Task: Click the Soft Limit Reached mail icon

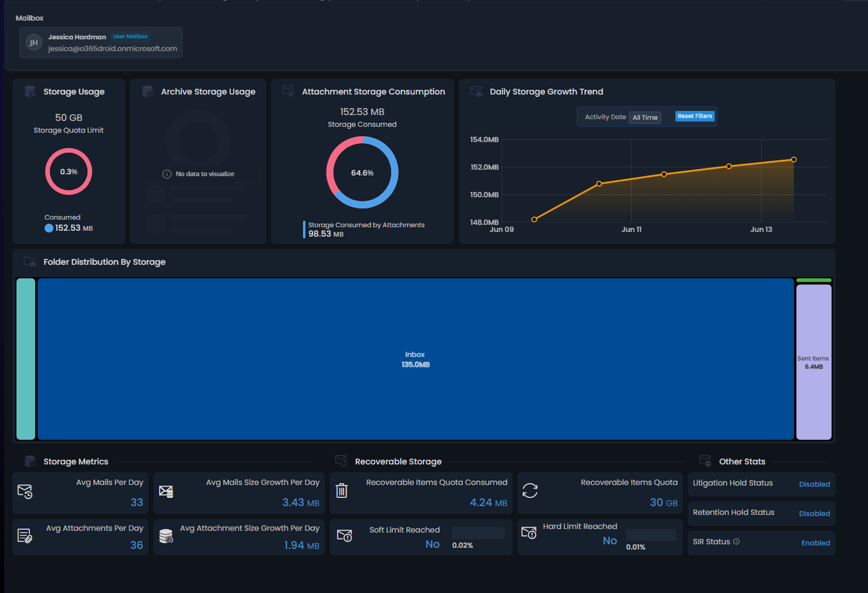Action: tap(344, 535)
